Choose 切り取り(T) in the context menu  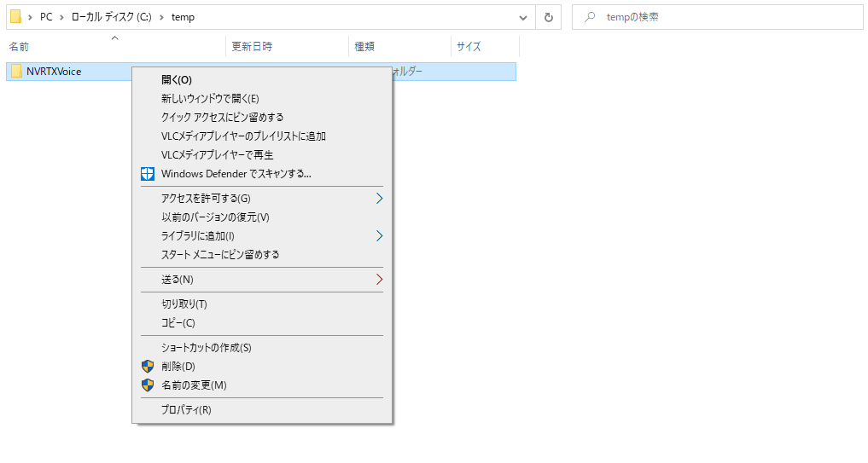tap(184, 304)
